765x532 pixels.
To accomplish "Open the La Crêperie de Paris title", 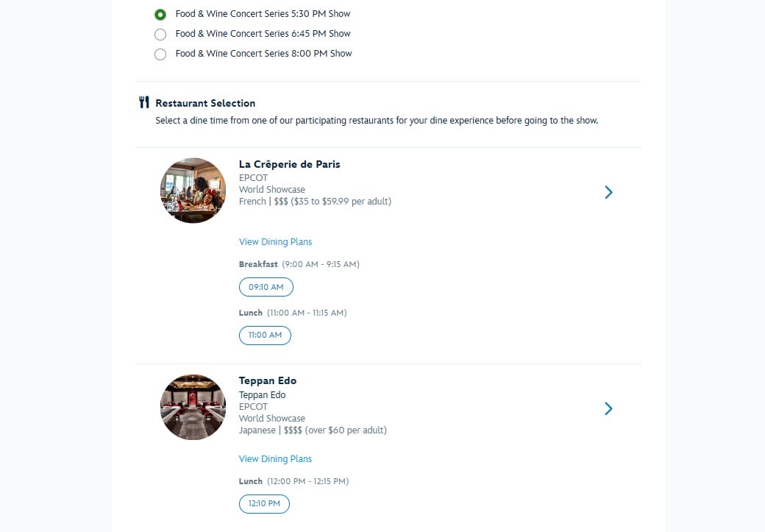I will click(x=289, y=164).
